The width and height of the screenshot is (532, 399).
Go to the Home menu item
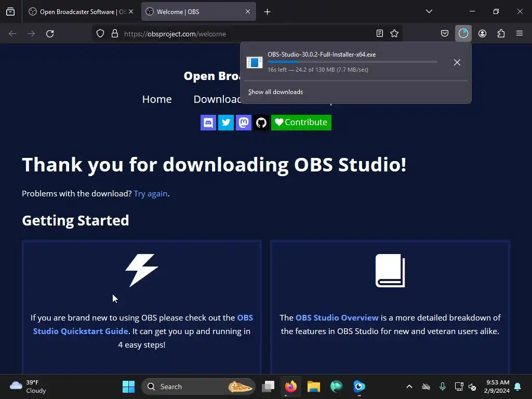157,99
